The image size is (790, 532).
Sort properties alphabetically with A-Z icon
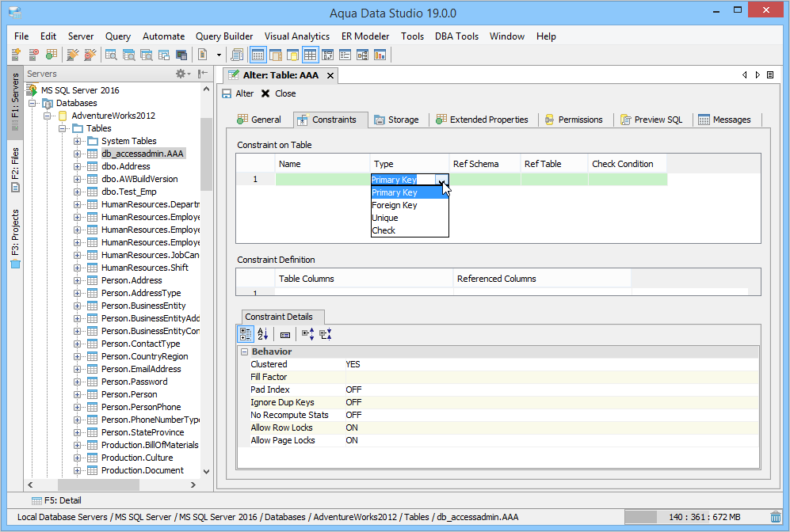263,335
